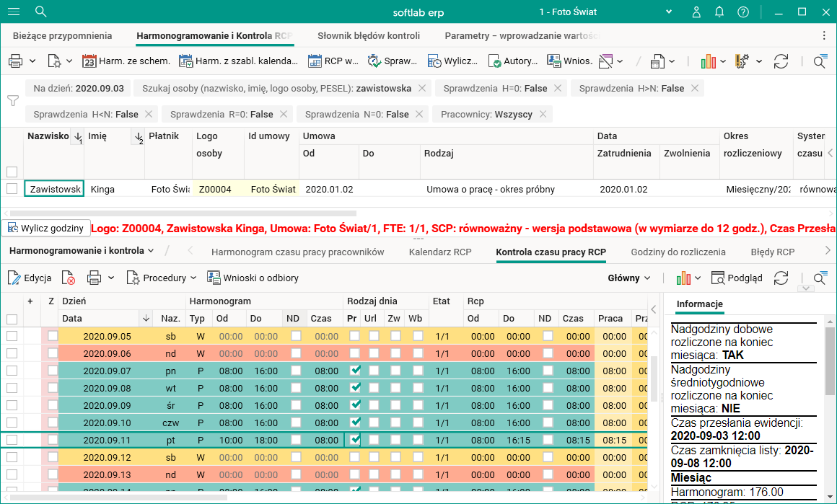Remove the 'Pracownicy: Wszyscy' filter chip
837x504 pixels.
tap(543, 114)
